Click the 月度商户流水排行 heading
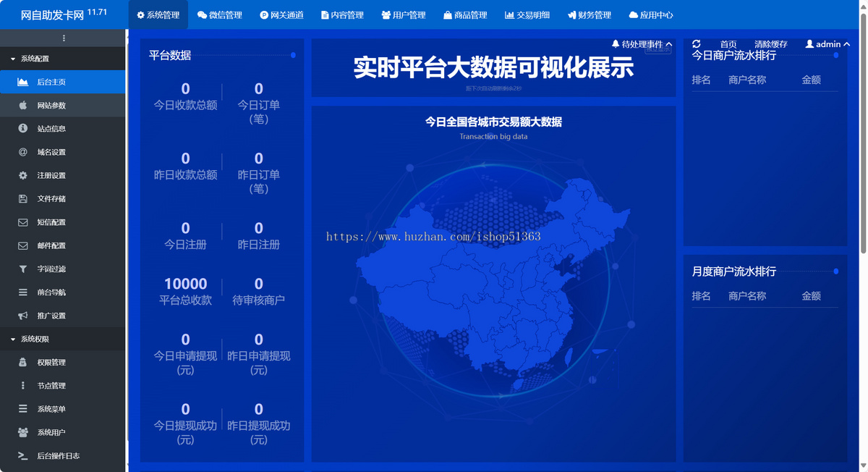 tap(734, 271)
